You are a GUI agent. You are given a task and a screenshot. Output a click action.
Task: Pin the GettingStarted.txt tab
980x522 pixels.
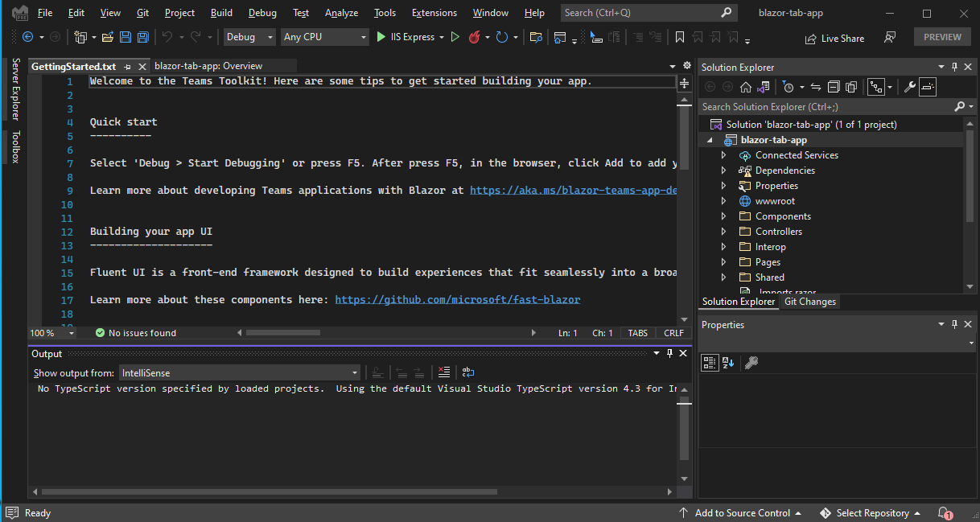128,67
